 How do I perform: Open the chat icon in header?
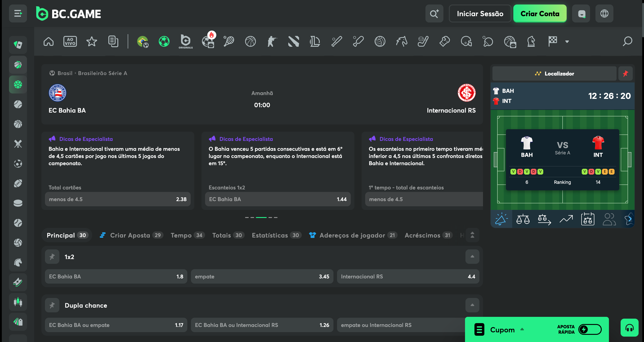pos(581,13)
